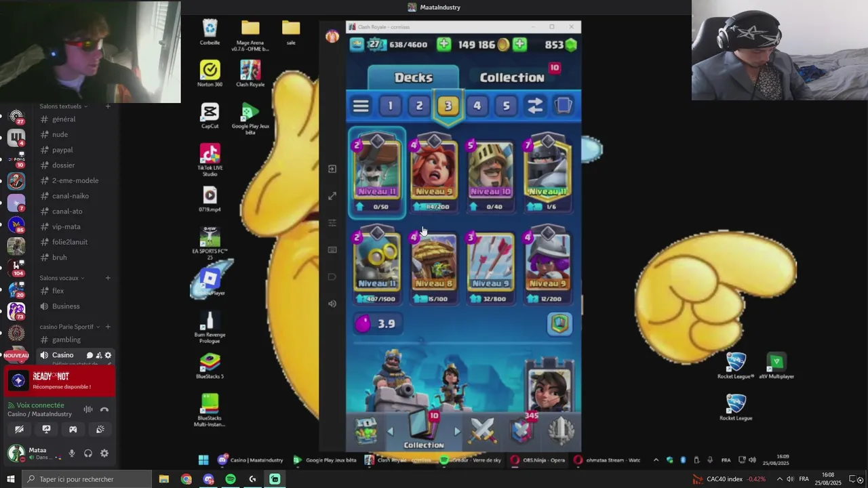The width and height of the screenshot is (868, 488).
Task: Open the Casino channel settings gear
Action: tap(108, 355)
